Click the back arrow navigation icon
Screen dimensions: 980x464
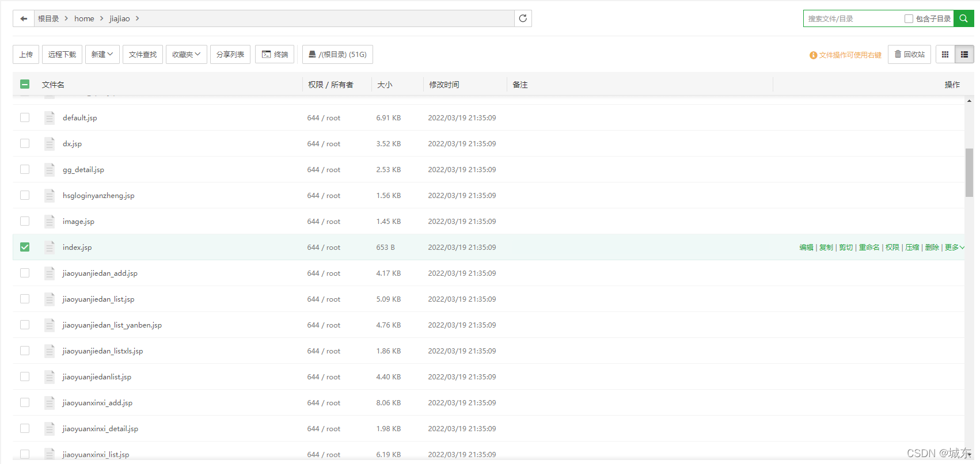point(24,18)
